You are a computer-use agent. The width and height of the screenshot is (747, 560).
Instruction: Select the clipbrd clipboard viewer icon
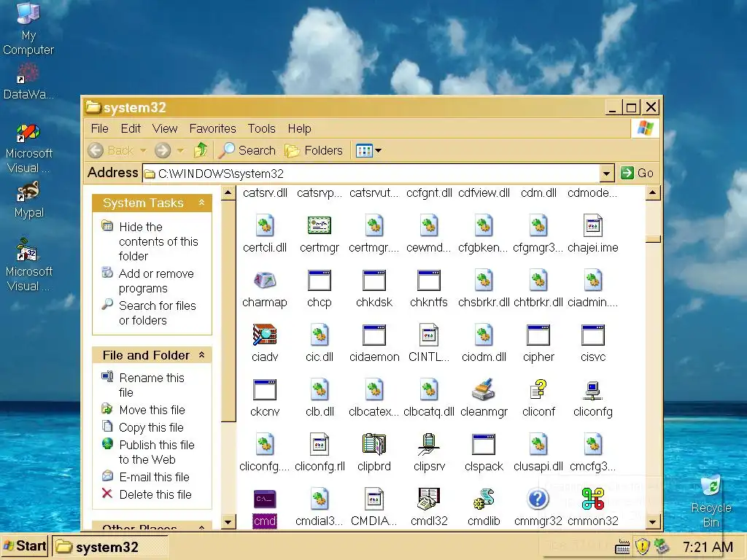coord(374,444)
